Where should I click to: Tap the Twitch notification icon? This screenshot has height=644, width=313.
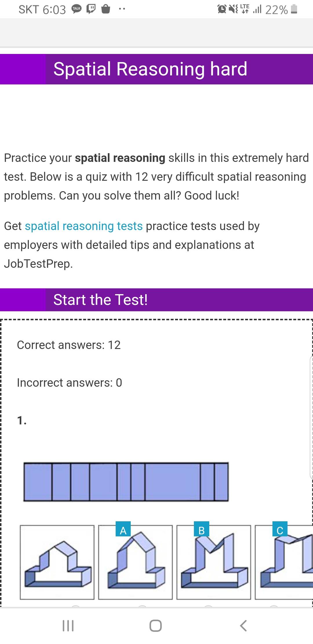(91, 9)
